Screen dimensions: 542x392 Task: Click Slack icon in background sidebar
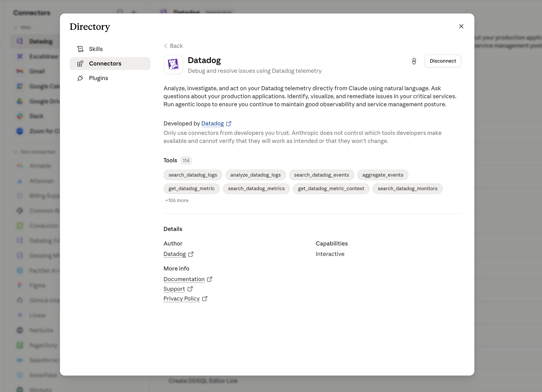coord(20,116)
